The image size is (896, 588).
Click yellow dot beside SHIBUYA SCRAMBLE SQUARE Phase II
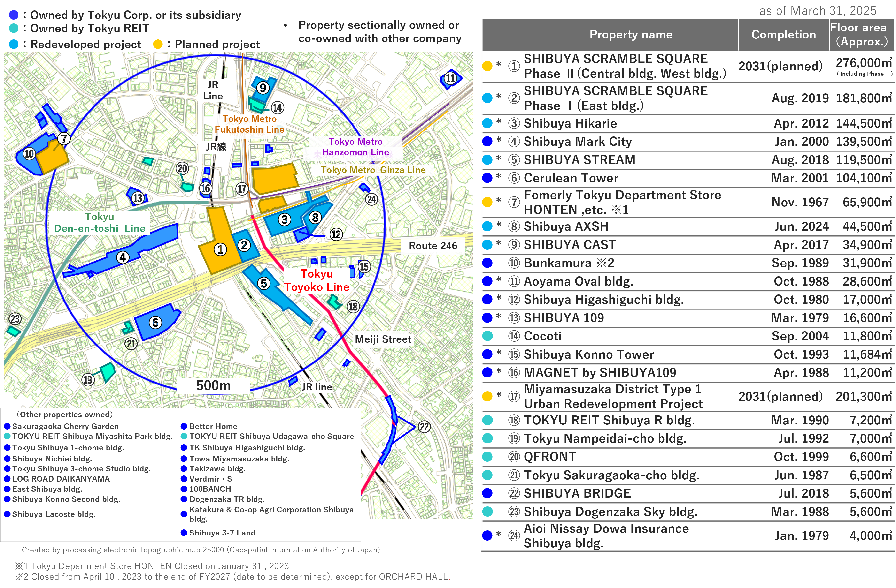(x=487, y=66)
